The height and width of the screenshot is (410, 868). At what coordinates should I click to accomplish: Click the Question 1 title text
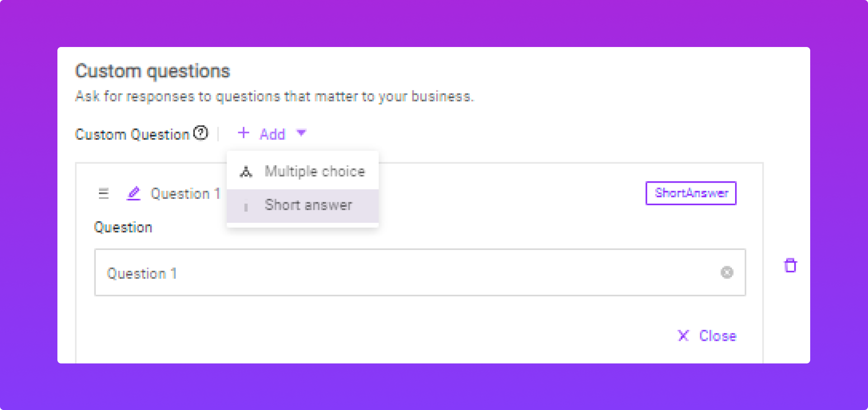pos(185,193)
